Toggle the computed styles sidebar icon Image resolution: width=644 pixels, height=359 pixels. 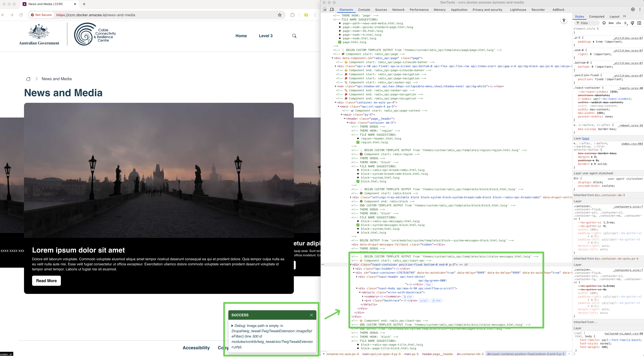(639, 23)
